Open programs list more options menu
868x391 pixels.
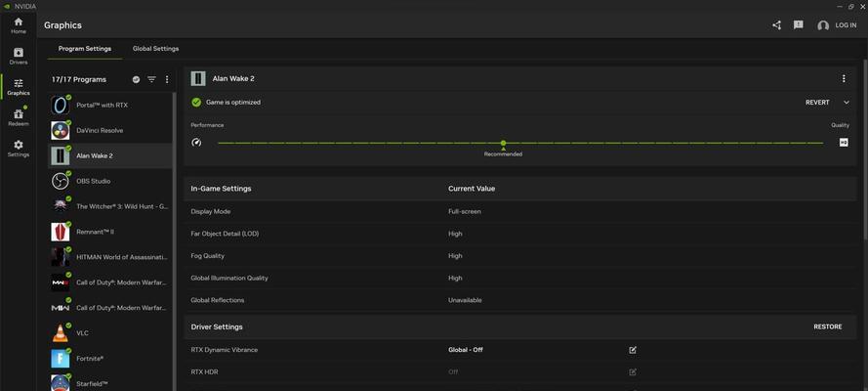tap(167, 80)
